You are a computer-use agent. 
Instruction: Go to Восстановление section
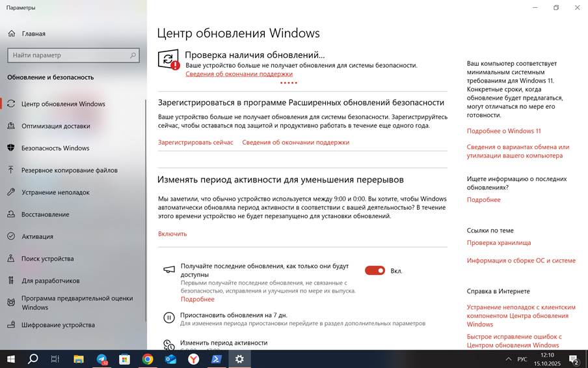tap(45, 215)
